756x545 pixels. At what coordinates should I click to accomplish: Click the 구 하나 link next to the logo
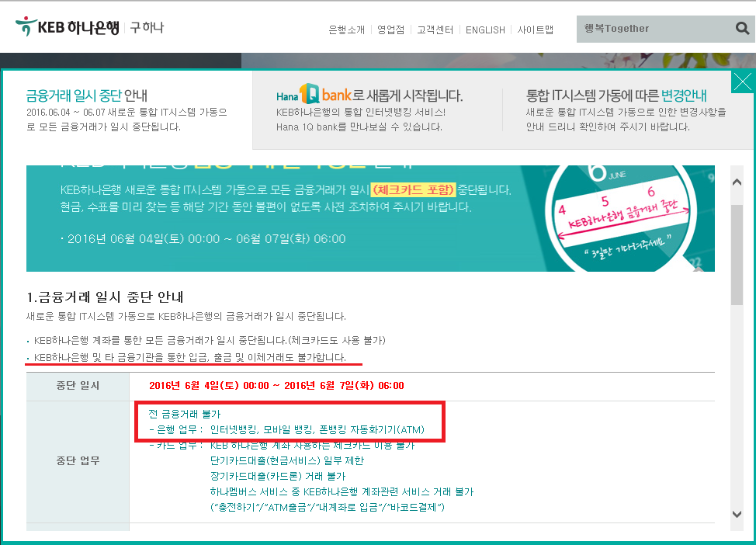pyautogui.click(x=147, y=27)
